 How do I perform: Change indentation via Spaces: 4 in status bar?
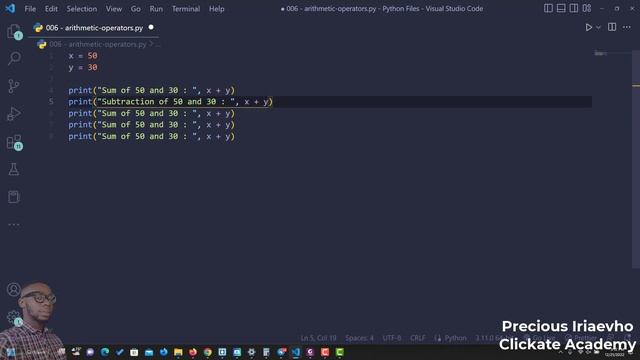coord(359,338)
